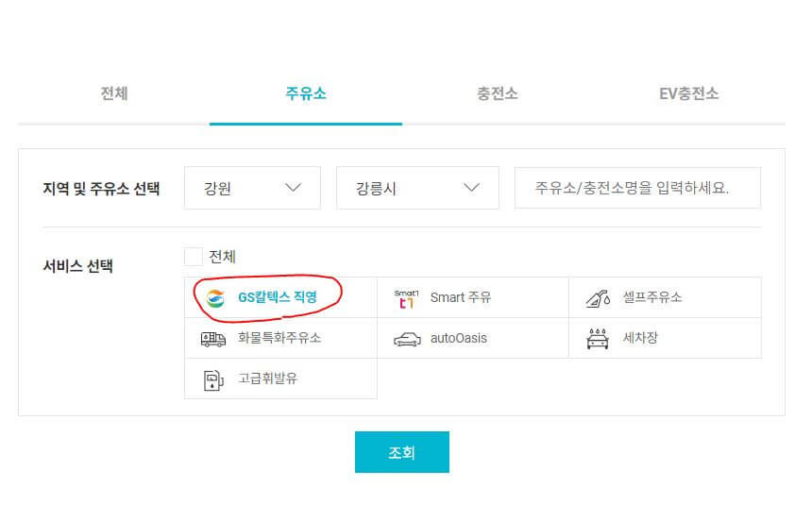Switch to the 충전소 tab

click(x=498, y=93)
